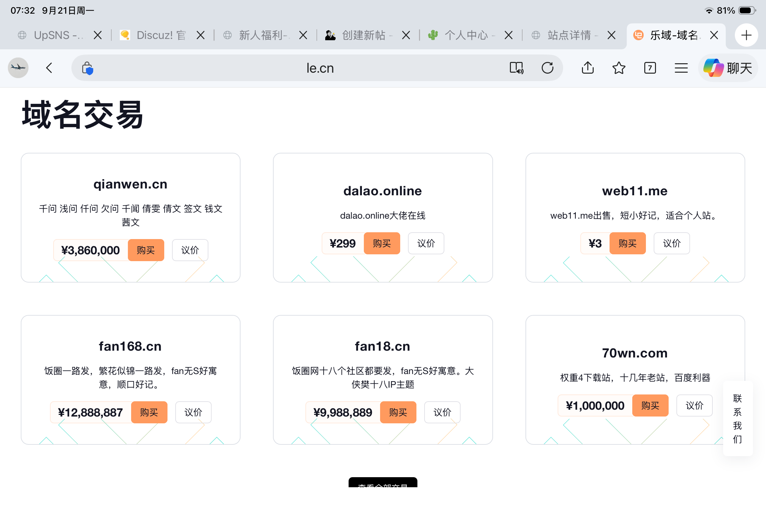This screenshot has height=532, width=766.
Task: Open the airplane profile avatar
Action: click(19, 68)
